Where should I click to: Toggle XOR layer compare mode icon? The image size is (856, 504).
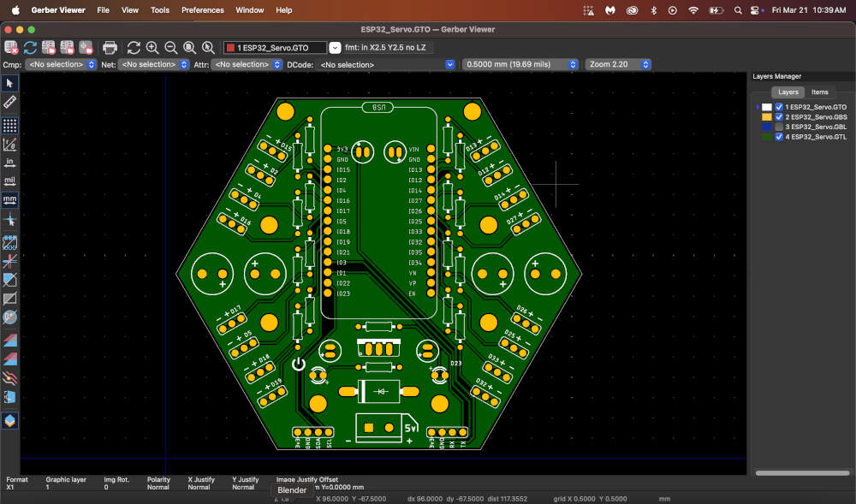click(x=9, y=359)
